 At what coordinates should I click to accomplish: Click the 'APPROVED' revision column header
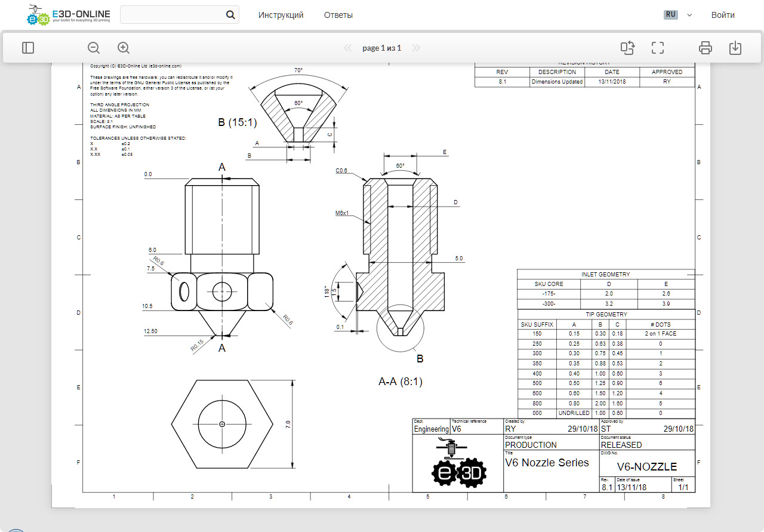coord(667,72)
